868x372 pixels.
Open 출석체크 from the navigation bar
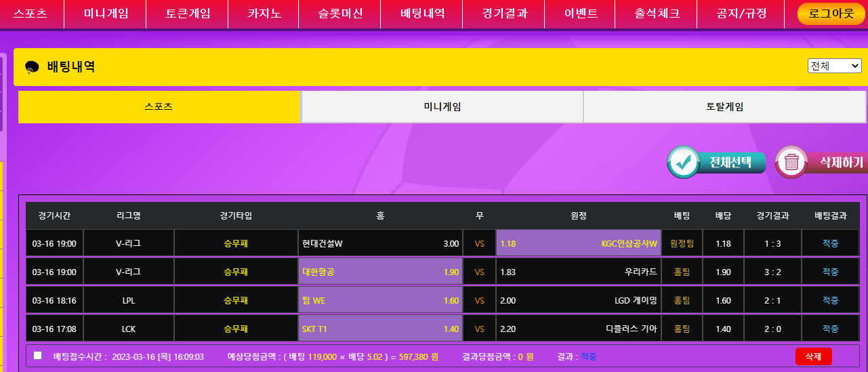tap(657, 14)
